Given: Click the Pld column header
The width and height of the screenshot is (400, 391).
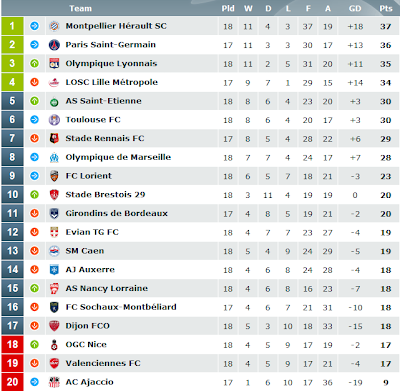Looking at the screenshot, I should [228, 8].
